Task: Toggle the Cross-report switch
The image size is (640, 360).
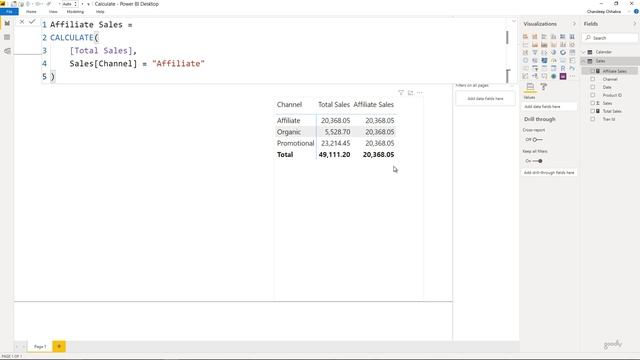Action: click(538, 140)
